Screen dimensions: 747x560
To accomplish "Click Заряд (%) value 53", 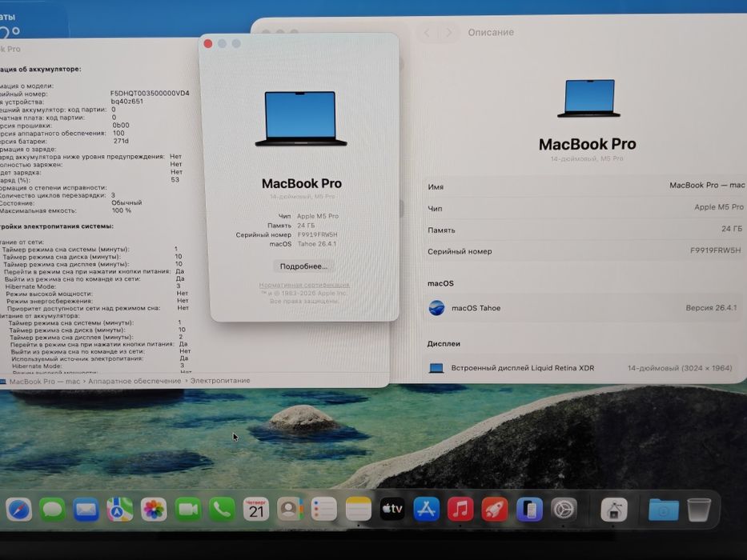I will click(x=175, y=179).
